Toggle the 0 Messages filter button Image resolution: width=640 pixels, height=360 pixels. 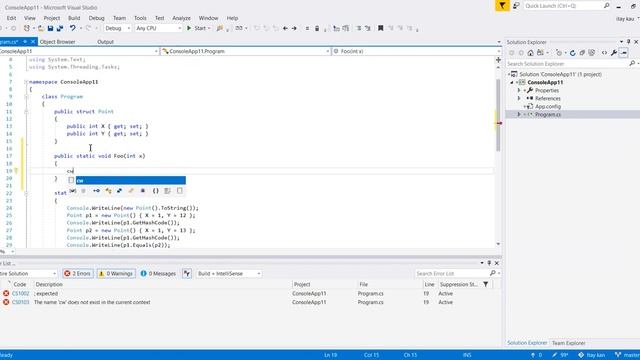click(x=158, y=273)
